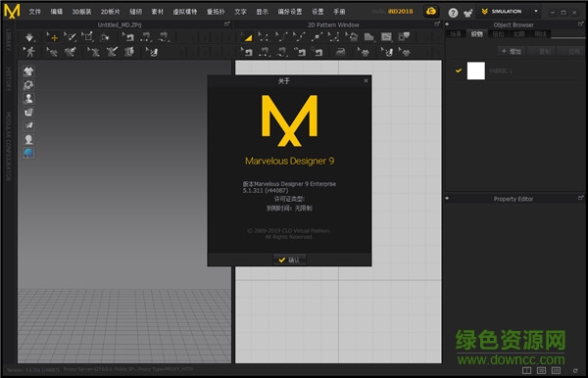The width and height of the screenshot is (588, 378).
Task: Select the yellow cross Select/Move tool
Action: [53, 37]
